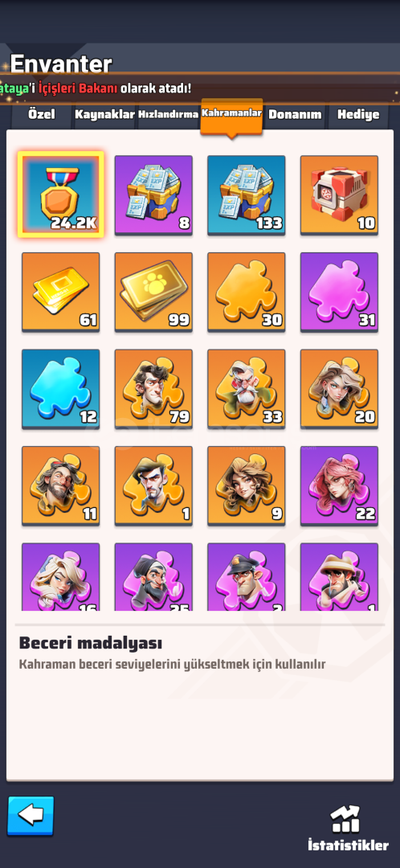The height and width of the screenshot is (868, 400).
Task: Click the blue back arrow button
Action: 31,816
